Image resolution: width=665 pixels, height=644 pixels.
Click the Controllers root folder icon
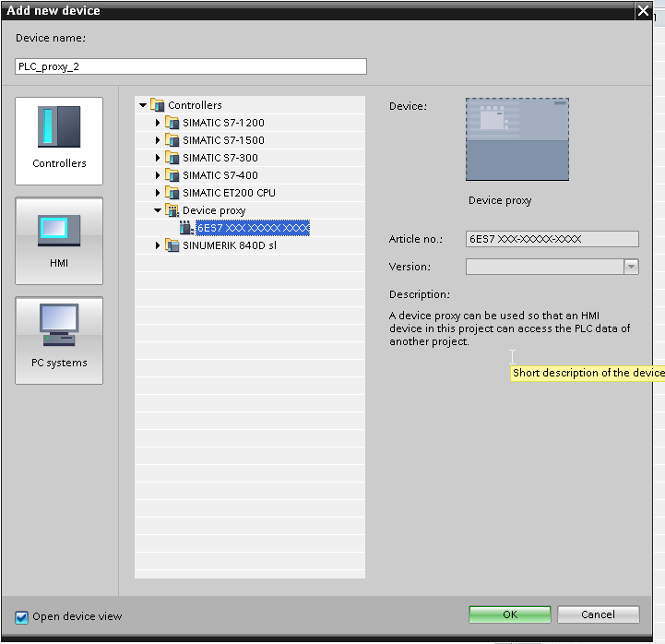158,105
